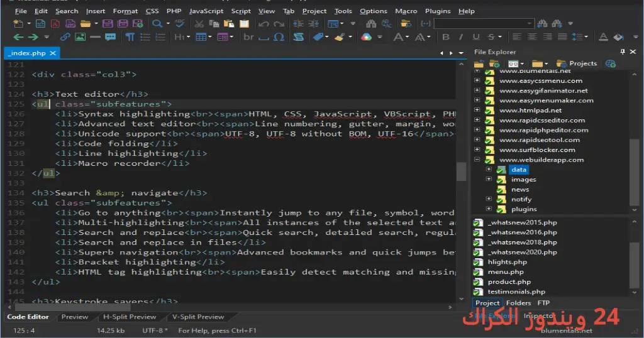Open the strikethrough dropdown arrow
Image resolution: width=644 pixels, height=338 pixels.
500,37
